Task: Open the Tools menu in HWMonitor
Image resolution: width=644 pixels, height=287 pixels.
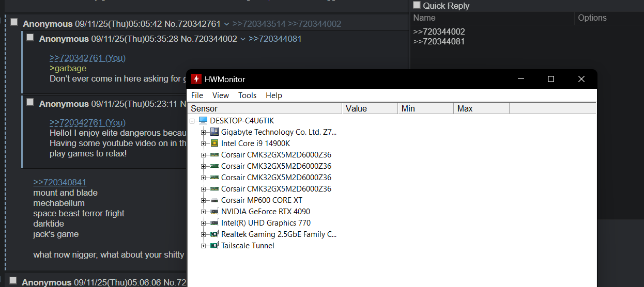Action: 248,95
